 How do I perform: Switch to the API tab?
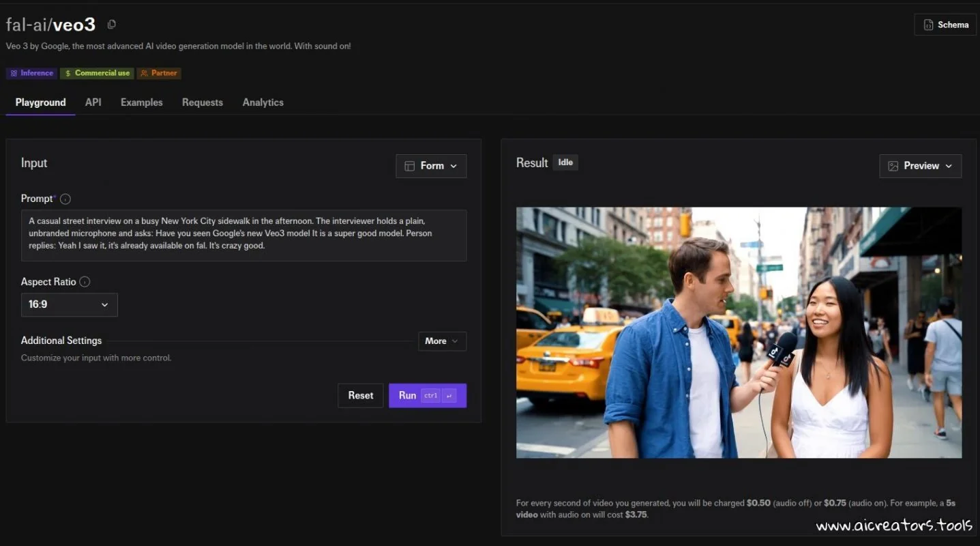(x=93, y=102)
